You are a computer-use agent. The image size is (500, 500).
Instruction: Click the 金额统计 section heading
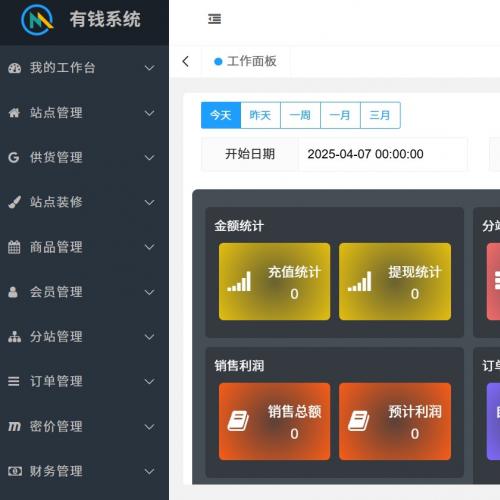click(239, 226)
